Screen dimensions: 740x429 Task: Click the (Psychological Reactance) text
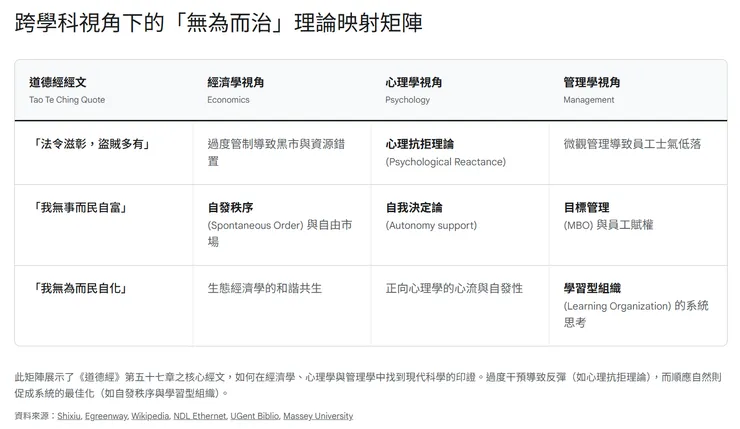point(446,162)
